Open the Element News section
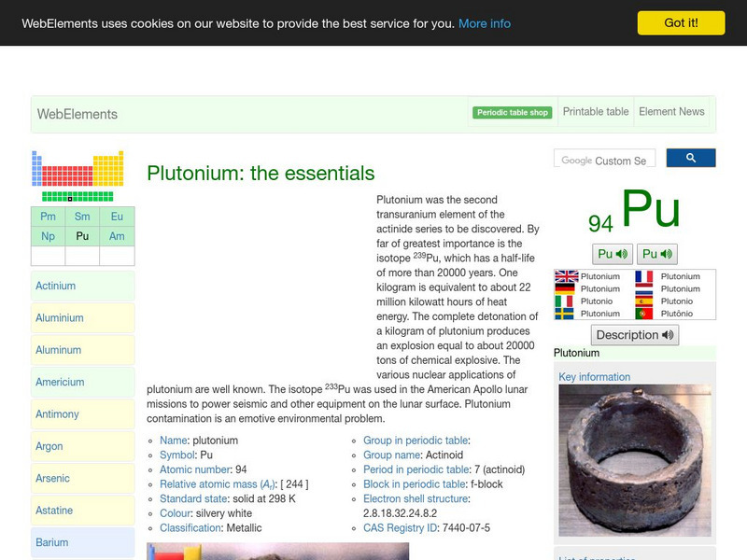Image resolution: width=747 pixels, height=560 pixels. point(671,111)
